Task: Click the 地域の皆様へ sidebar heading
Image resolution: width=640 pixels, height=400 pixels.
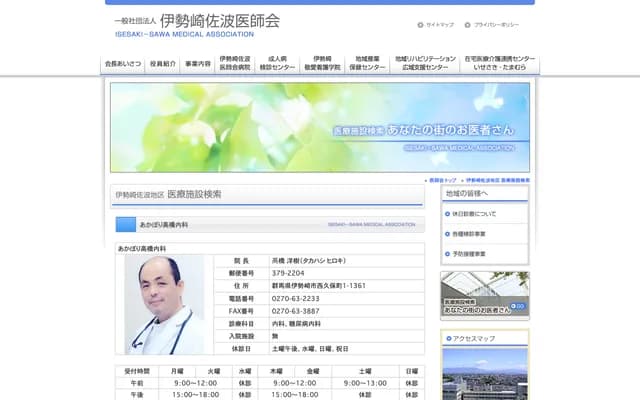Action: tap(467, 193)
